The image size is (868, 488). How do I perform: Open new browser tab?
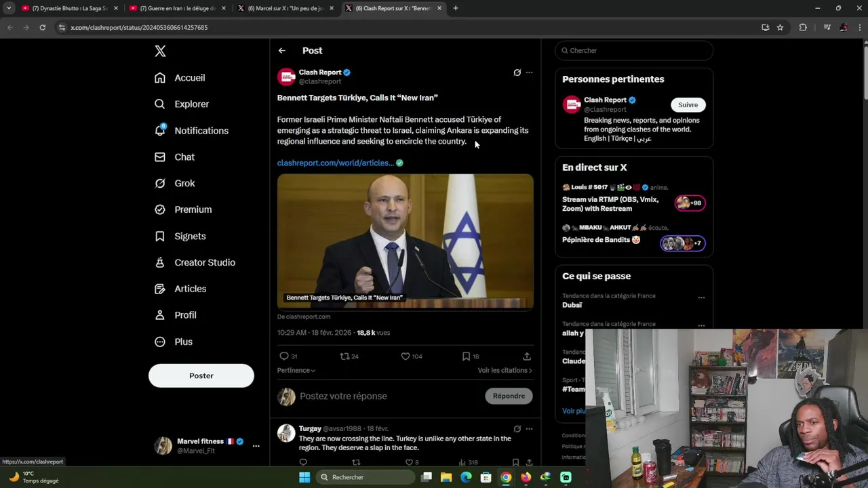(456, 8)
